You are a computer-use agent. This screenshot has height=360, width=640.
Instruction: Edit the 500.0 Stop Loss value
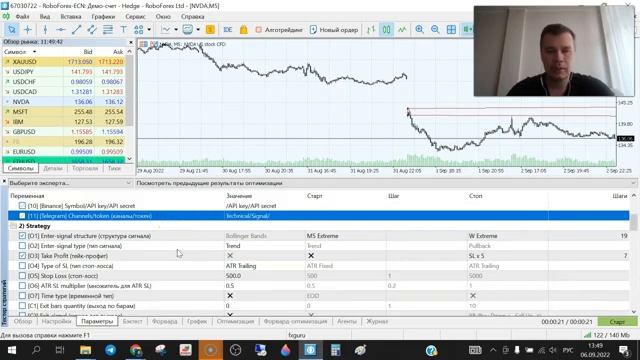264,276
